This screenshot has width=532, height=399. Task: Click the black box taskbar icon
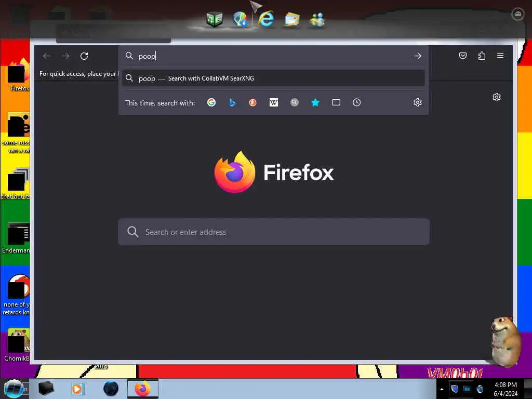point(46,389)
